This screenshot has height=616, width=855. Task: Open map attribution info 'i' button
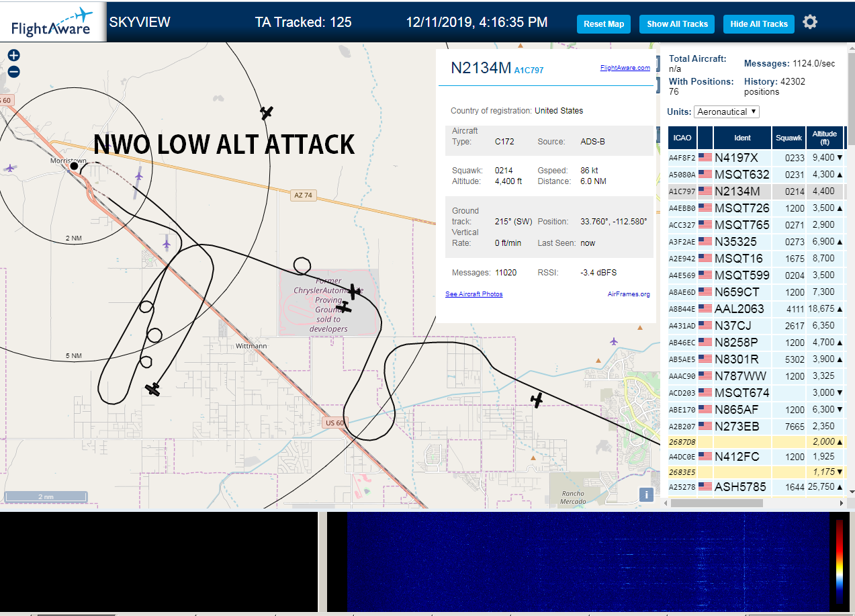[646, 495]
